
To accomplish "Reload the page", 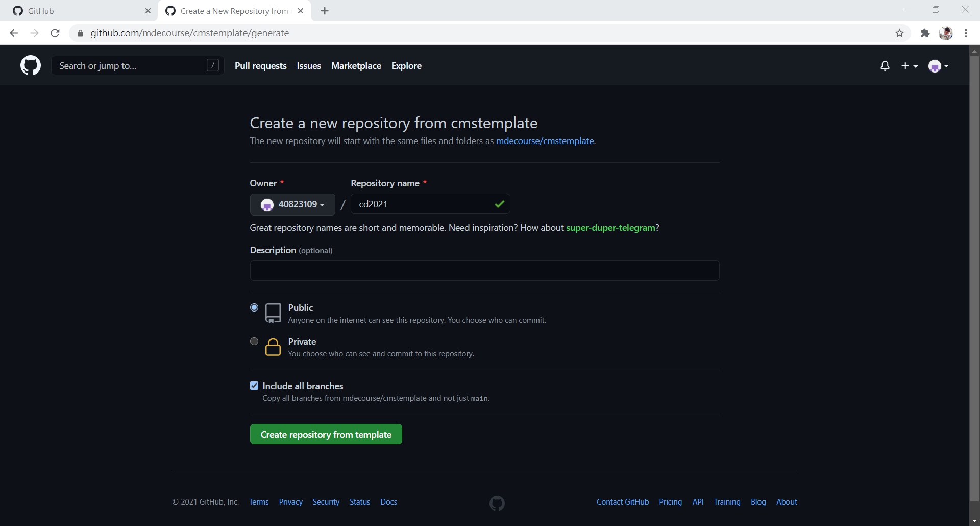I will (55, 33).
